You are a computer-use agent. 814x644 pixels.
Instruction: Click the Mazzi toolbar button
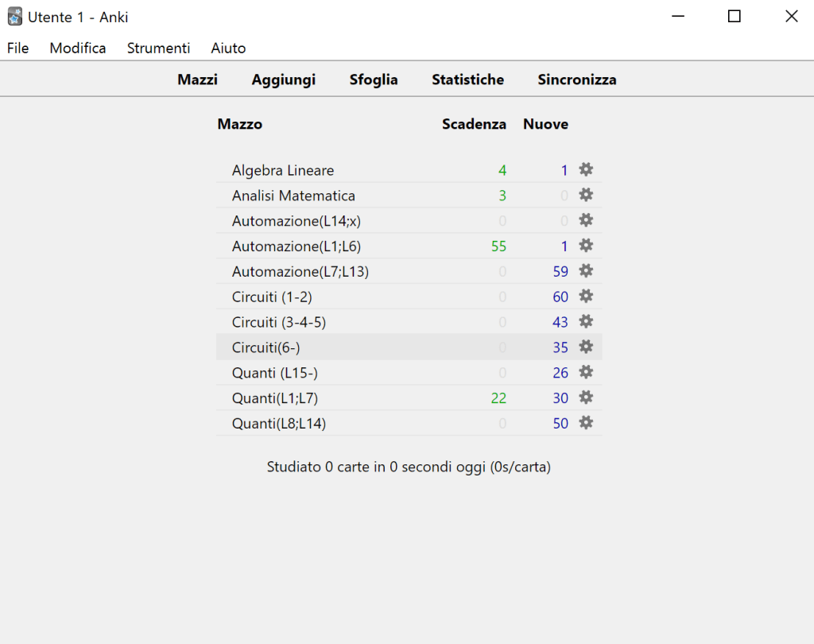click(197, 80)
